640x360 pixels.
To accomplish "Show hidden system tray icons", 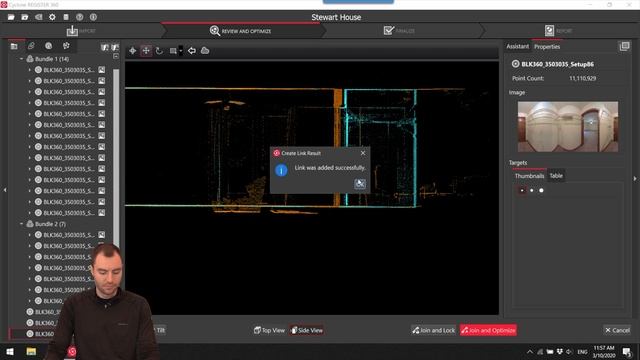I will coord(530,351).
